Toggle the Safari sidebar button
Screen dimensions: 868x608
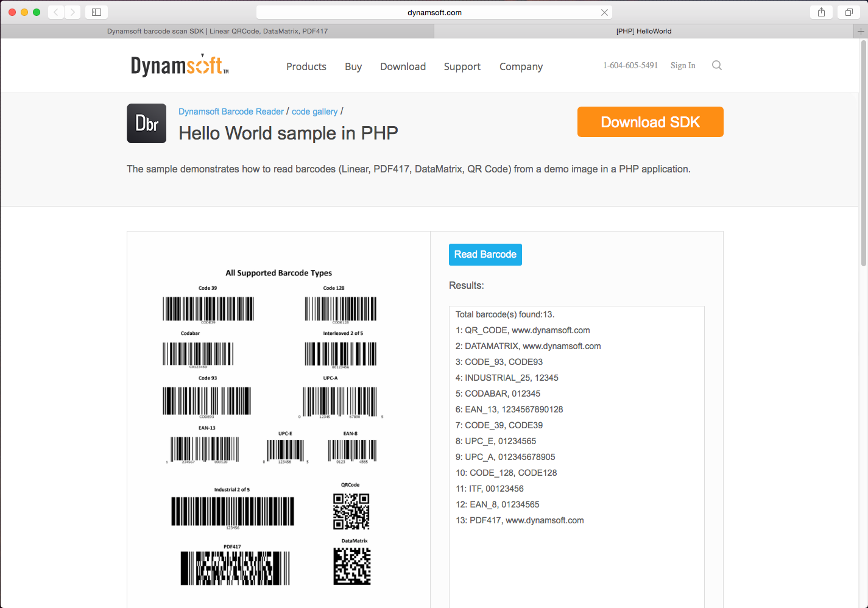(96, 12)
